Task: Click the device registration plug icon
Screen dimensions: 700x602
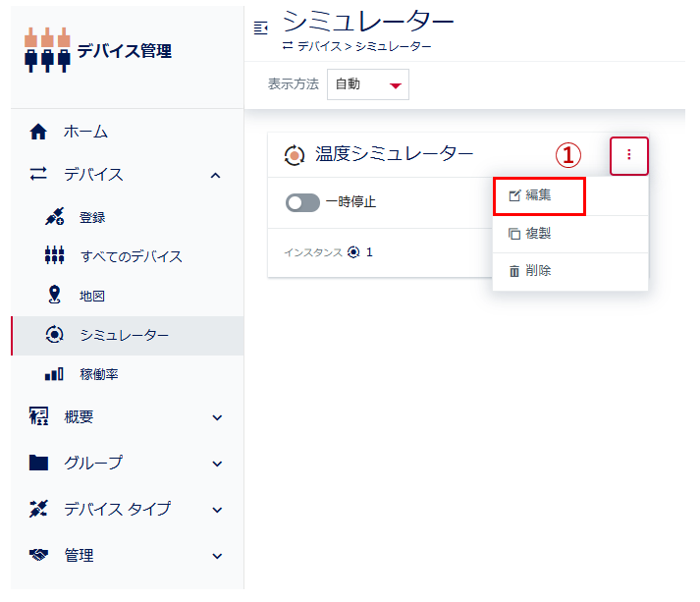Action: 55,217
